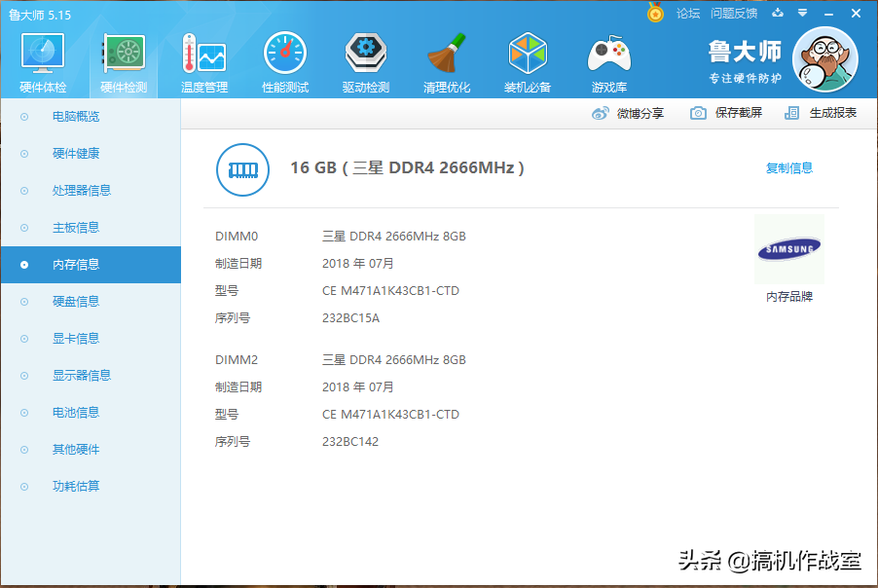Open the download/update arrow in titlebar
This screenshot has height=588, width=878.
point(774,13)
